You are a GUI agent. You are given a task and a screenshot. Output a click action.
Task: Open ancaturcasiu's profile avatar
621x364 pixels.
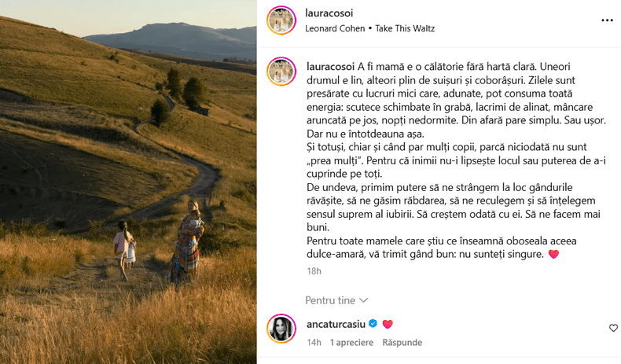point(281,329)
